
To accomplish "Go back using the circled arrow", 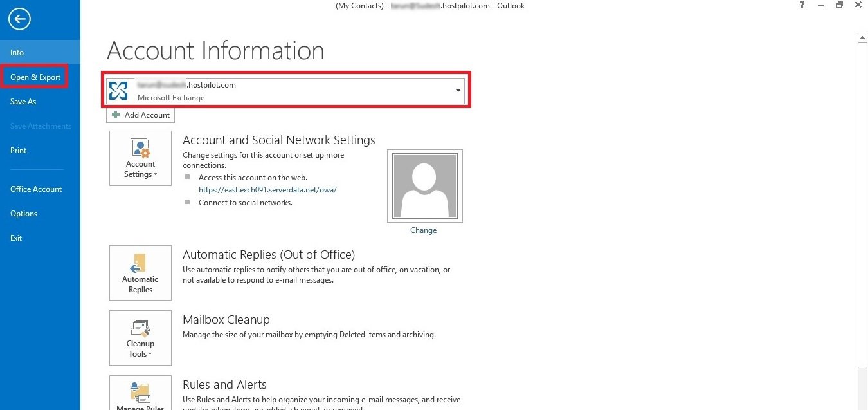I will (x=19, y=19).
